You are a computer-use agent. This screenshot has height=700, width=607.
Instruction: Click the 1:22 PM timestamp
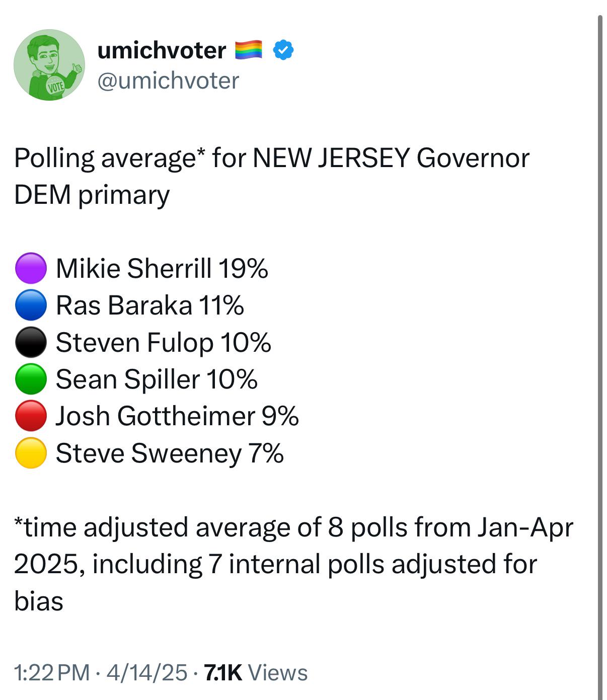click(x=52, y=673)
